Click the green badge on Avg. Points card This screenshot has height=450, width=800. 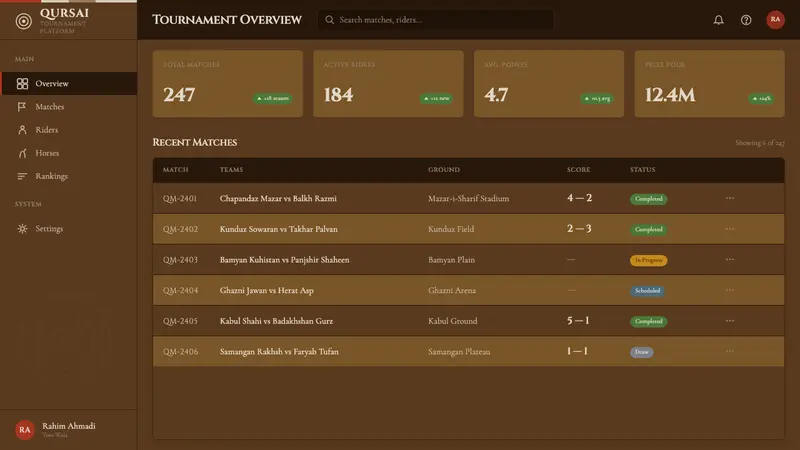pyautogui.click(x=597, y=98)
